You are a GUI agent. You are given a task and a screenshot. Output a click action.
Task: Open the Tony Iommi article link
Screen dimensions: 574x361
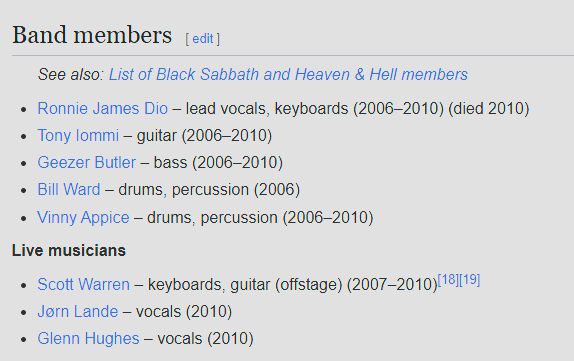click(x=78, y=136)
